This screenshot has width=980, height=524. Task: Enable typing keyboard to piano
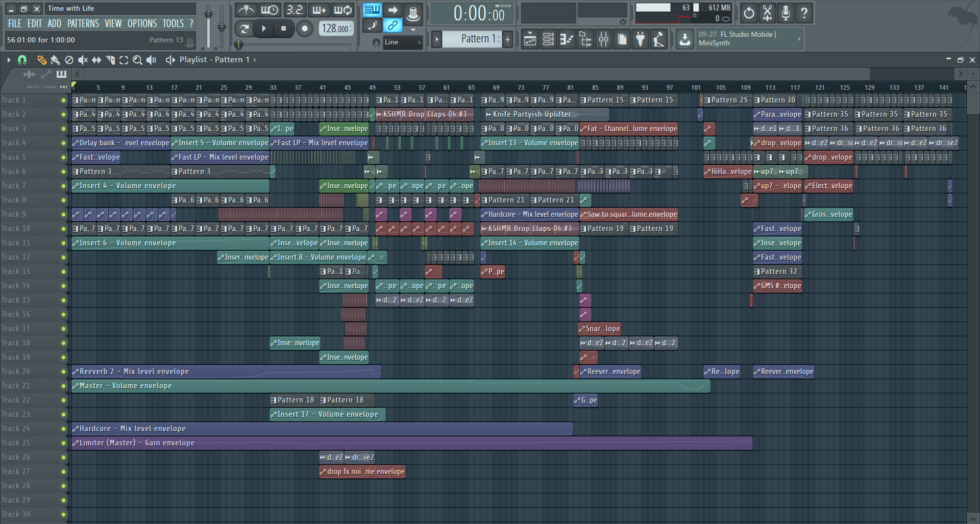pyautogui.click(x=373, y=10)
